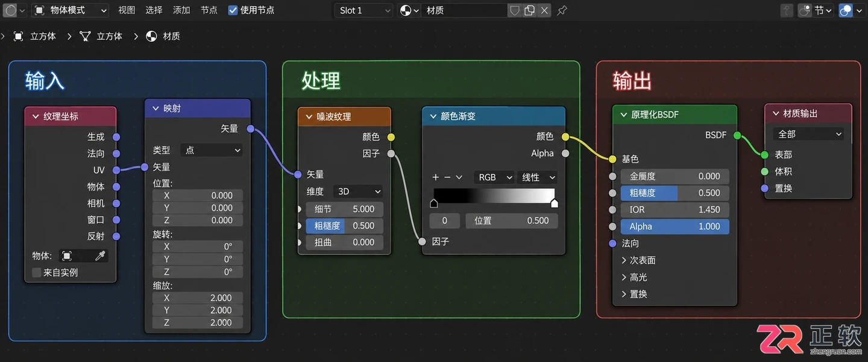Click the 立方体 object breadcrumb icon
Screen dimensions: 868x362
[x=19, y=36]
